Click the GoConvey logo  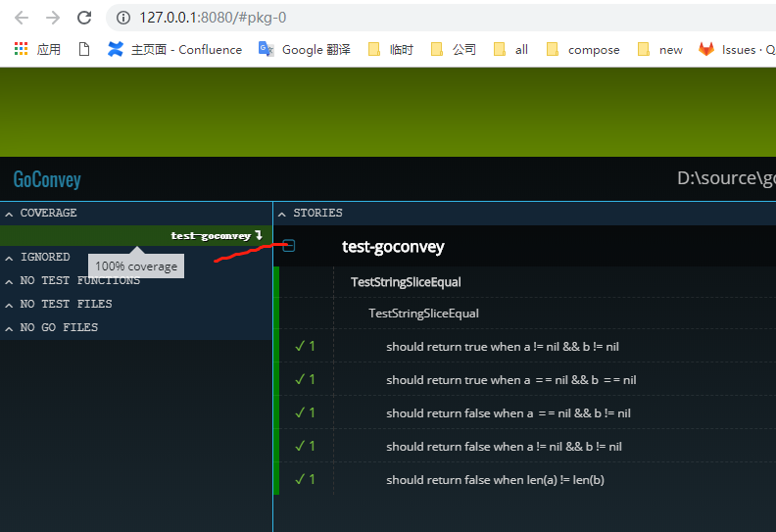[x=47, y=179]
